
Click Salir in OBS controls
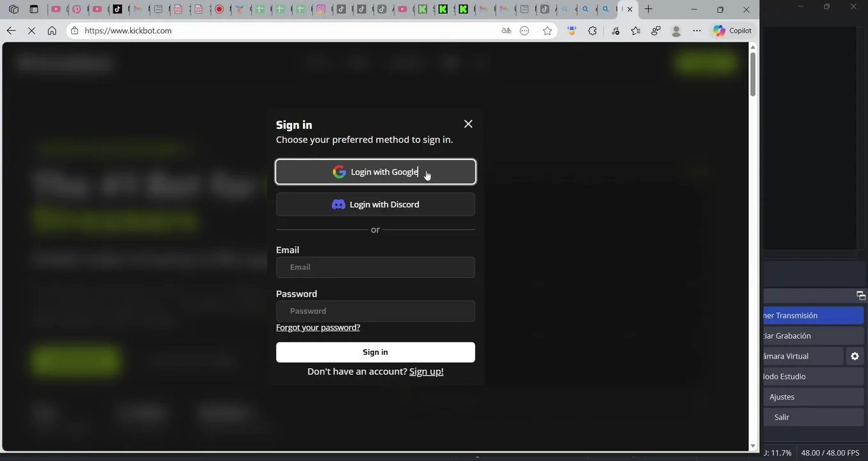pos(813,417)
